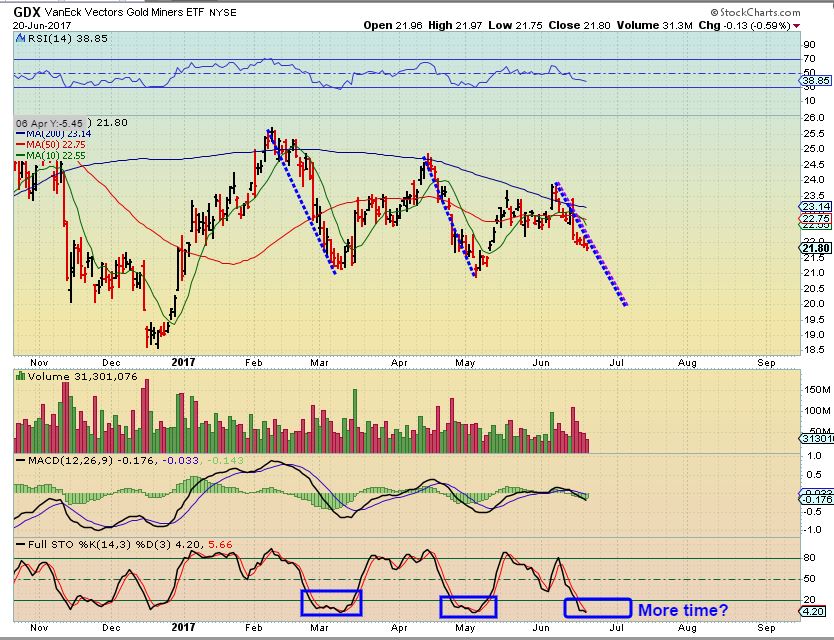Screen dimensions: 834x640
Task: Click the 20-Jun-2017 date label
Action: (41, 25)
